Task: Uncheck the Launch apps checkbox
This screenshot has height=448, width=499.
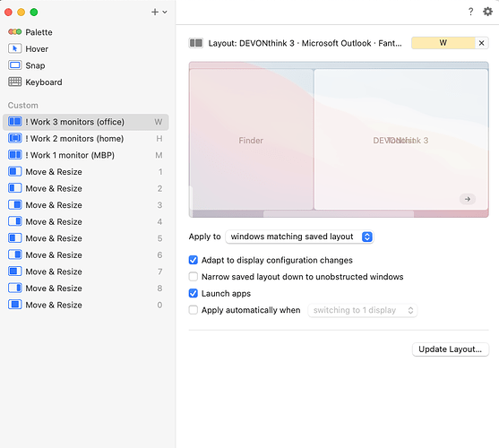Action: click(194, 293)
